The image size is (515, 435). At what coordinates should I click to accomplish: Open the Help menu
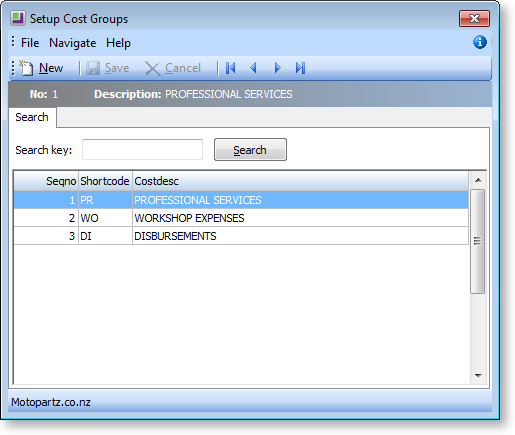pyautogui.click(x=118, y=43)
